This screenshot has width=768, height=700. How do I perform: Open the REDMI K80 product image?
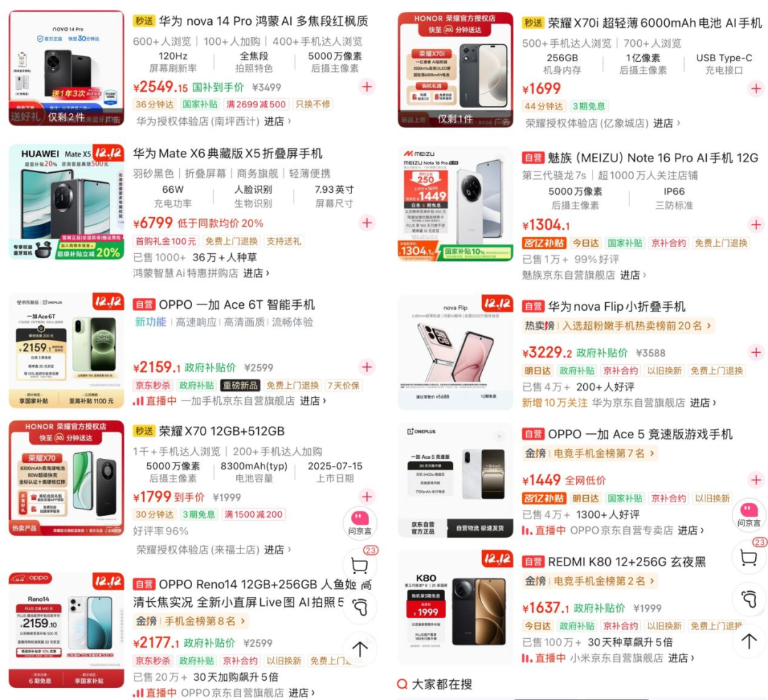(456, 607)
